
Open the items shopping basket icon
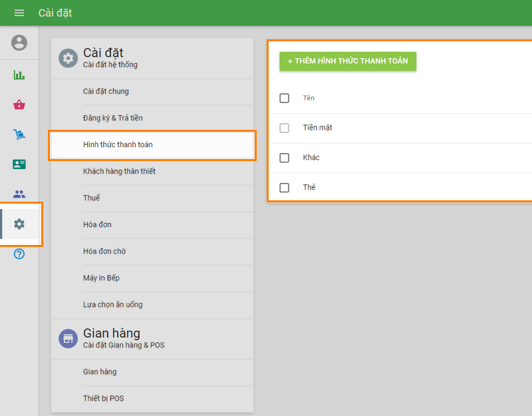pyautogui.click(x=19, y=104)
